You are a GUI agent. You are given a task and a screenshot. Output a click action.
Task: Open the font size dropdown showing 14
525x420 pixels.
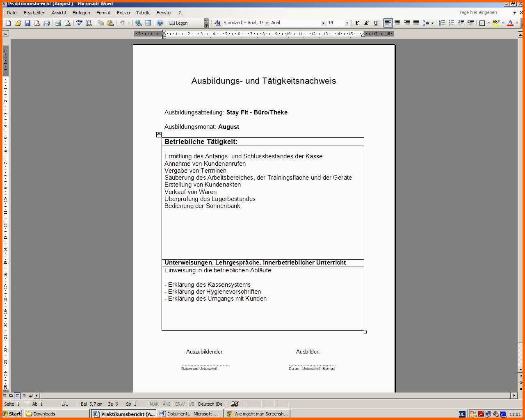347,23
